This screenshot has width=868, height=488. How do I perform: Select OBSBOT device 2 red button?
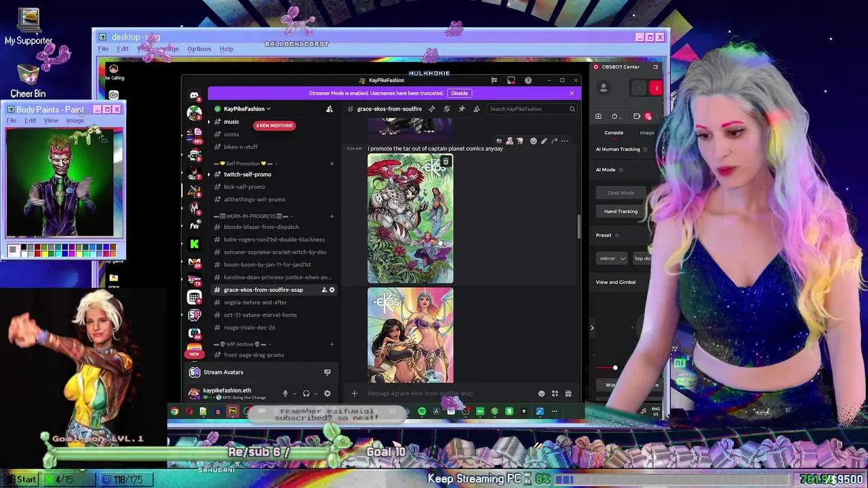click(x=656, y=88)
